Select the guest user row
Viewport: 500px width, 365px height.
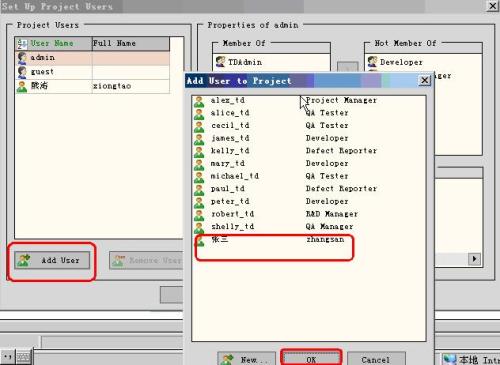(x=92, y=72)
